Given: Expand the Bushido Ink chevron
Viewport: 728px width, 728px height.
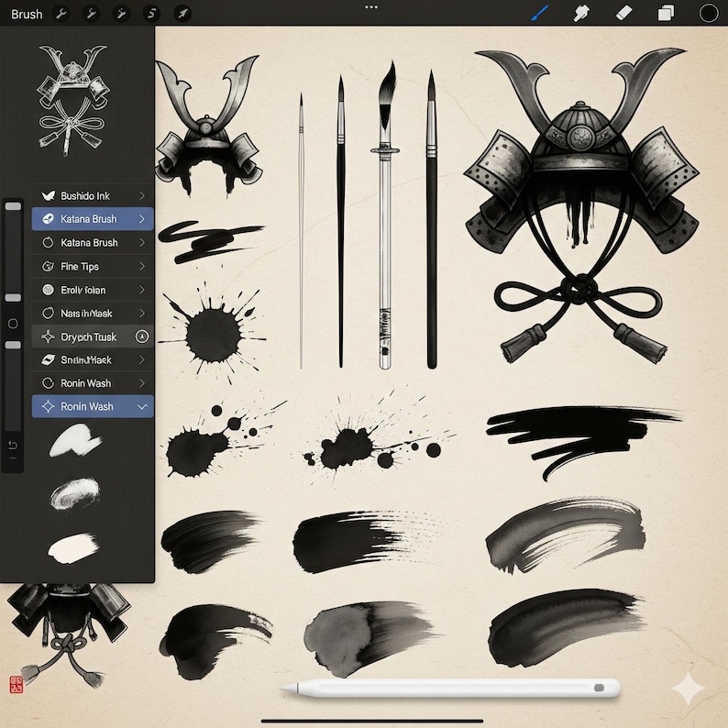Looking at the screenshot, I should [x=142, y=196].
